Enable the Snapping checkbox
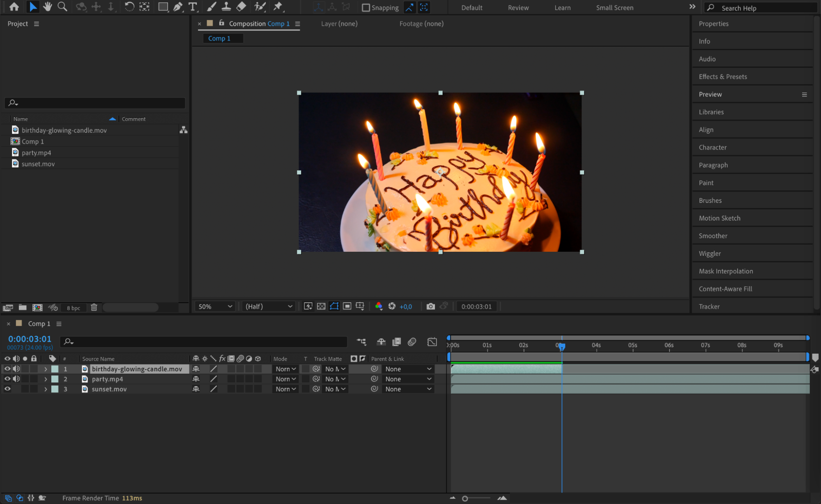The width and height of the screenshot is (821, 504). [366, 8]
